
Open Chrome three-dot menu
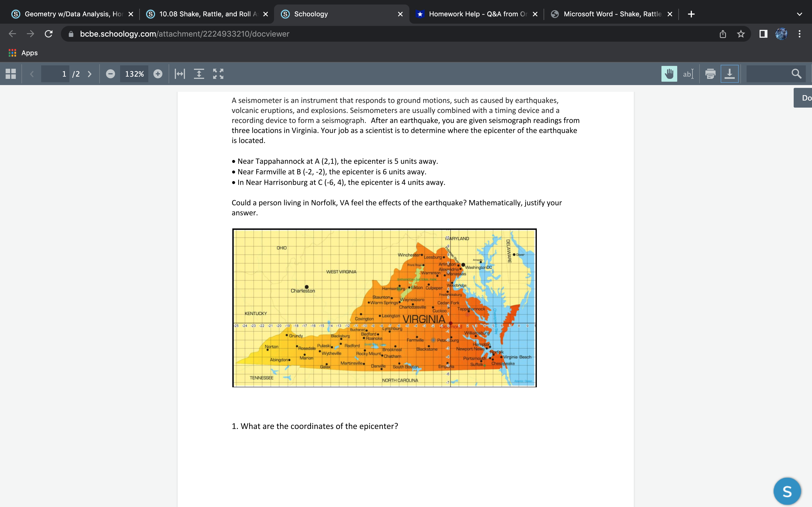[x=799, y=34]
